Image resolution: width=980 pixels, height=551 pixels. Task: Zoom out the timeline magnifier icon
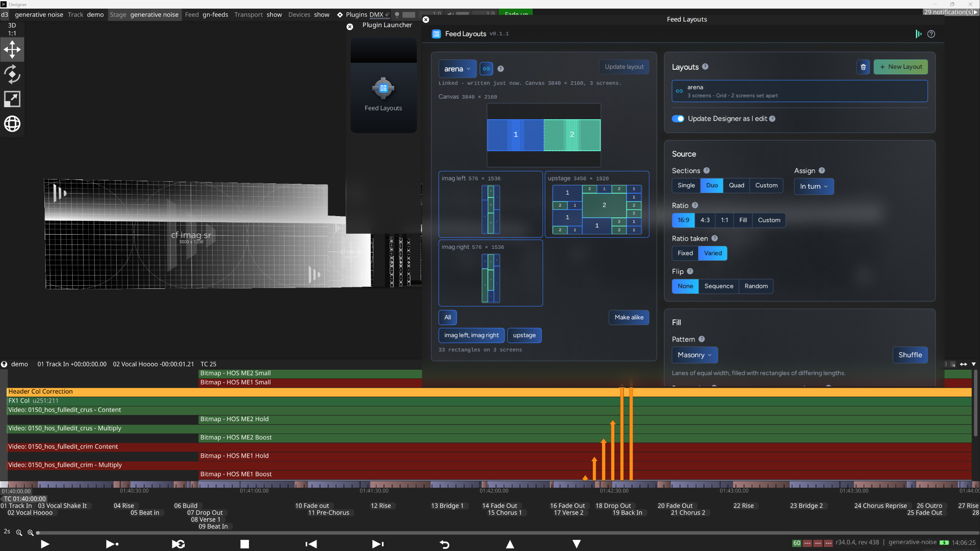[x=19, y=533]
